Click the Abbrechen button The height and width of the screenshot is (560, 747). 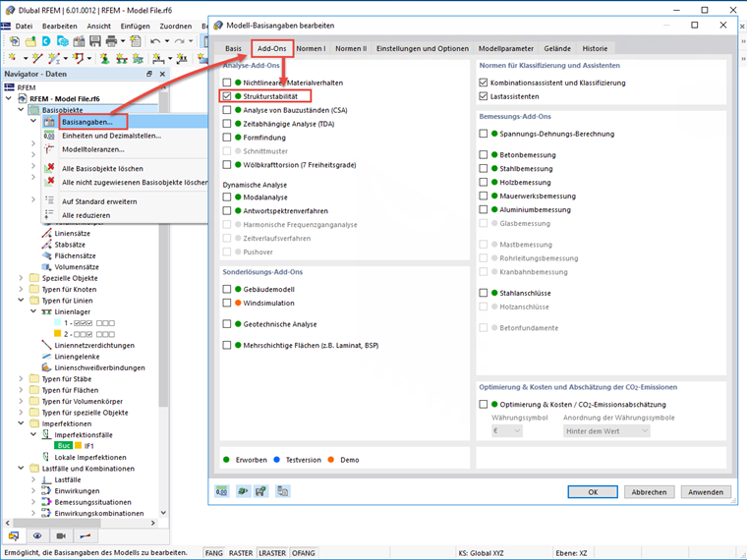point(649,492)
